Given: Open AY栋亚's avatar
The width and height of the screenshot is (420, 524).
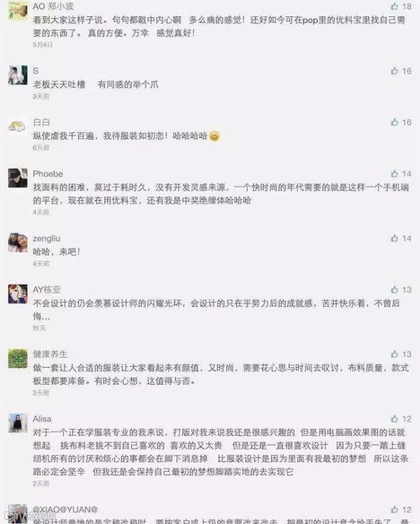Looking at the screenshot, I should click(17, 294).
